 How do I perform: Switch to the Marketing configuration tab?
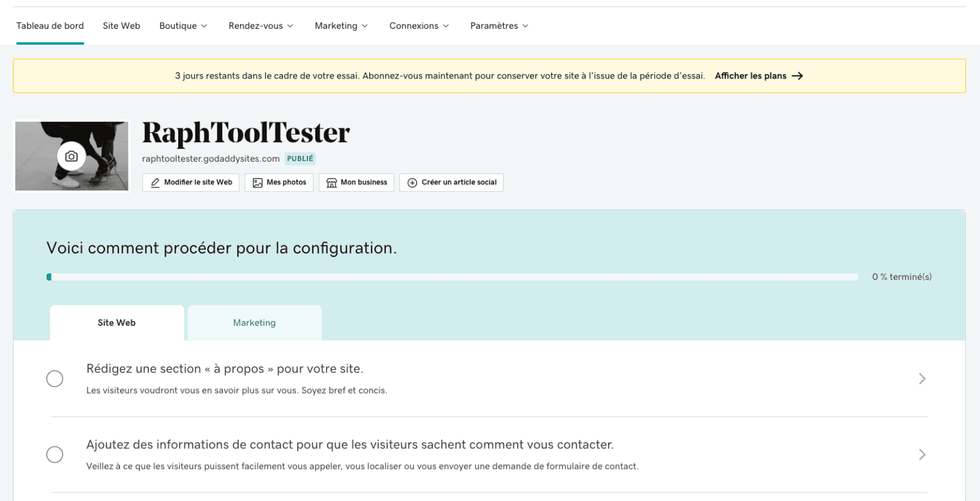pyautogui.click(x=254, y=323)
